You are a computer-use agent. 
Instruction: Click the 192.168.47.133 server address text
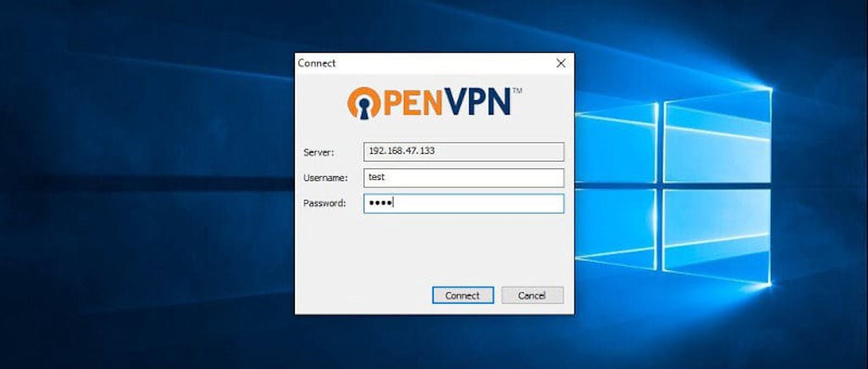coord(401,151)
